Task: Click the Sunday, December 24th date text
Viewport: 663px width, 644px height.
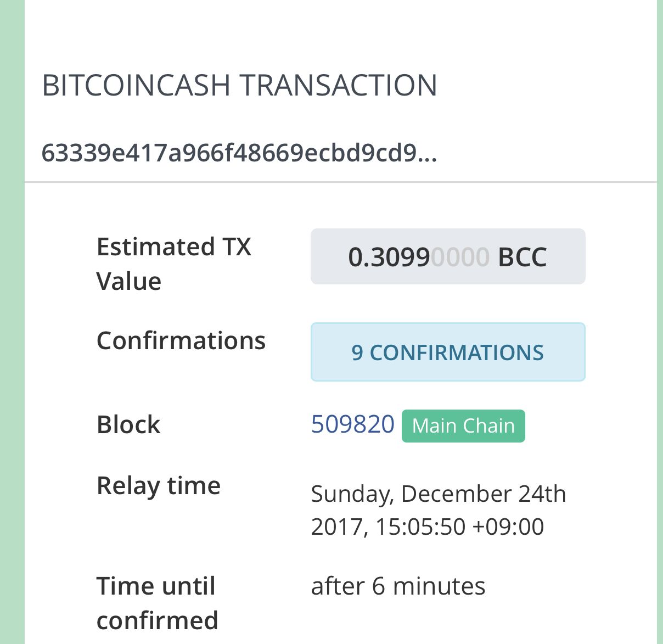Action: pos(438,494)
